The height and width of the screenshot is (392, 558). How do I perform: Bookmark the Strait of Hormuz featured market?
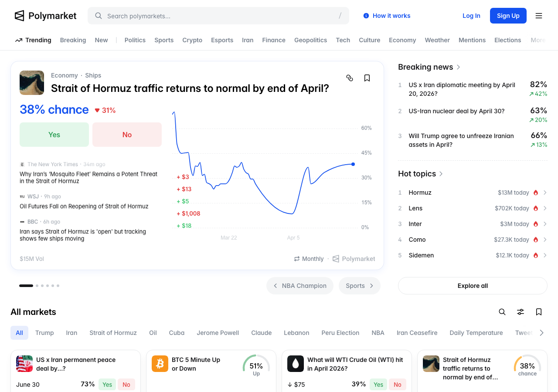coord(367,78)
